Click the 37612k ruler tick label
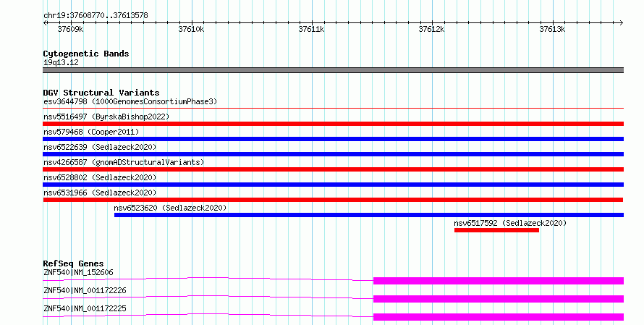 click(431, 29)
